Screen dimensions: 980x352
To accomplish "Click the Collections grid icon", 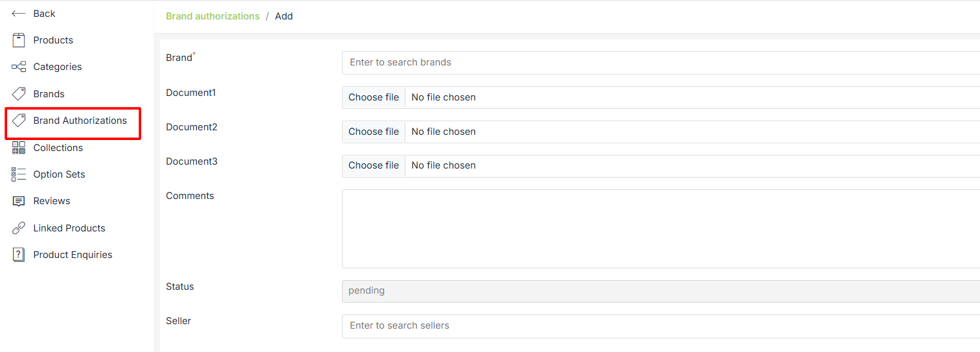I will pos(19,148).
